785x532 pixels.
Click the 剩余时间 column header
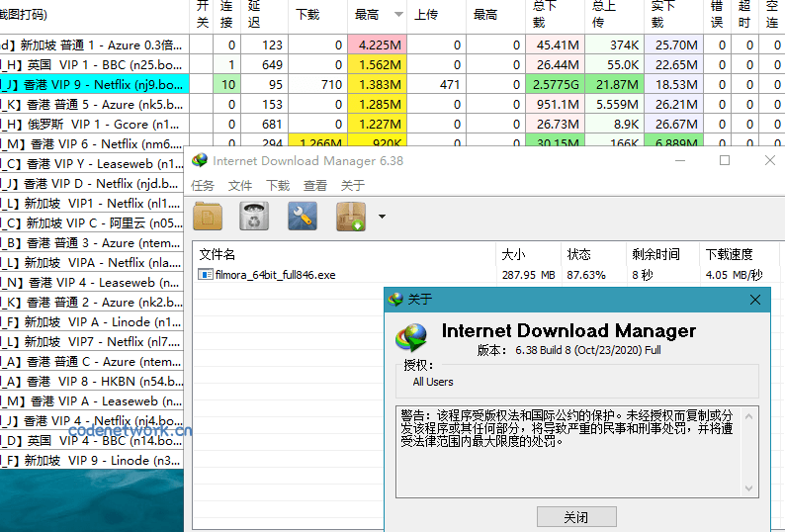coord(662,254)
